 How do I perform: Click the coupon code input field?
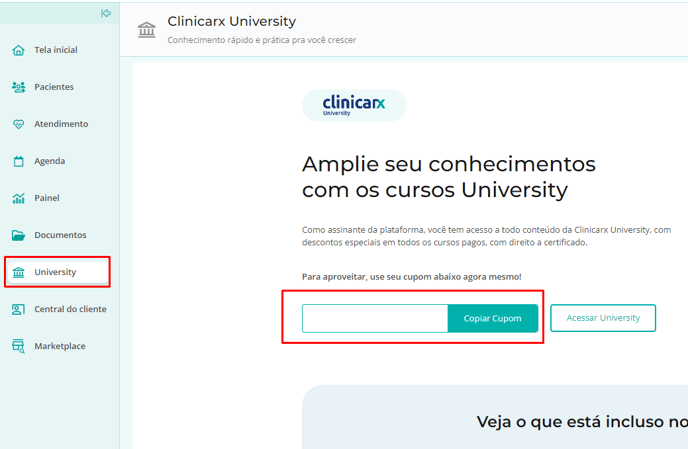coord(375,318)
